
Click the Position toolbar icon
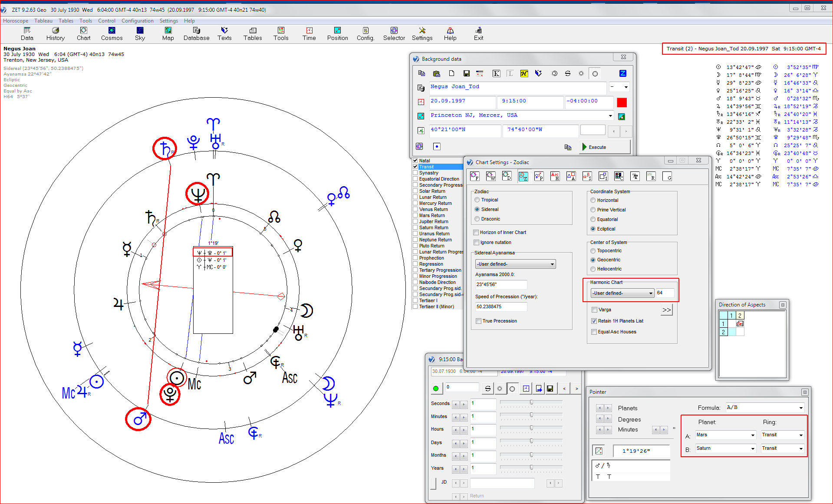click(337, 34)
